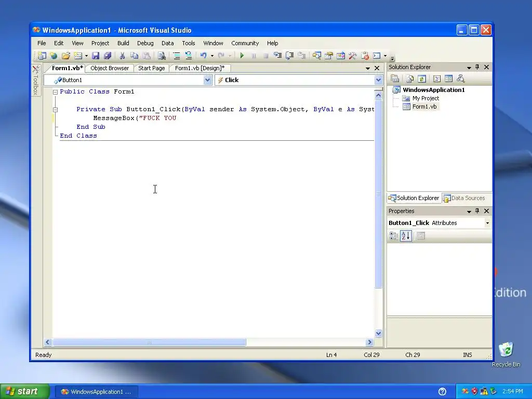This screenshot has width=532, height=399.
Task: Click the Step Over toolbar icon
Action: [289, 55]
